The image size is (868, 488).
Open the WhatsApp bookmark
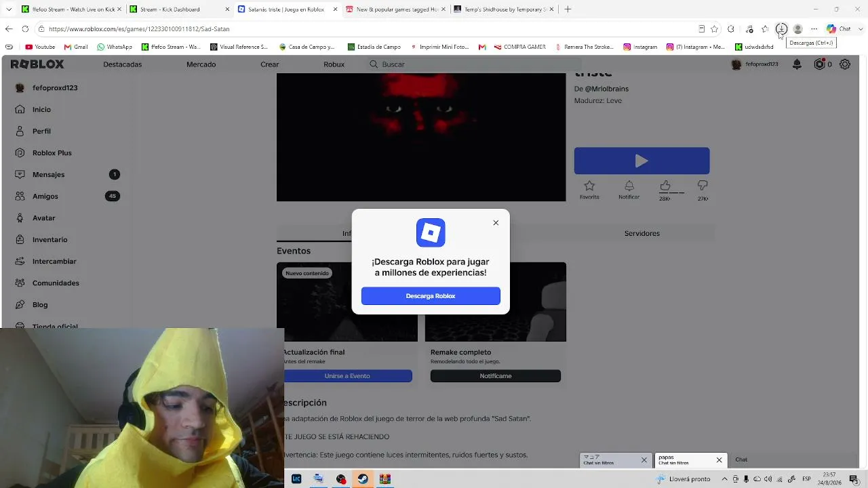(115, 47)
